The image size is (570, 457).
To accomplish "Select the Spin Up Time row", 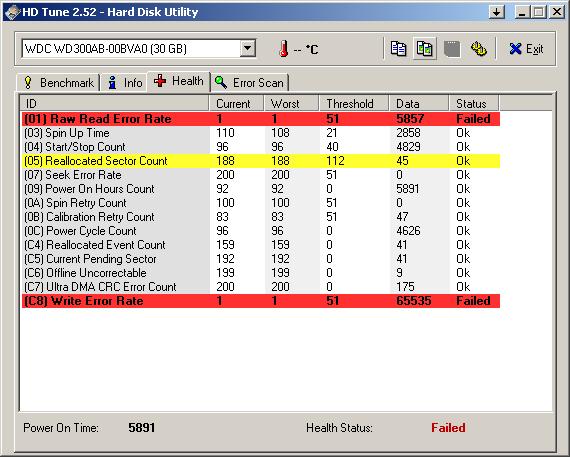I will click(x=261, y=133).
